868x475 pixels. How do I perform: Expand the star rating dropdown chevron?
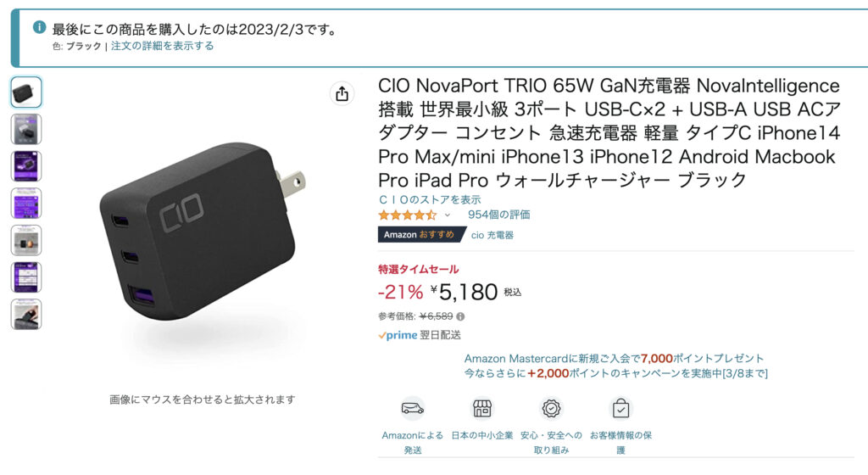[448, 215]
